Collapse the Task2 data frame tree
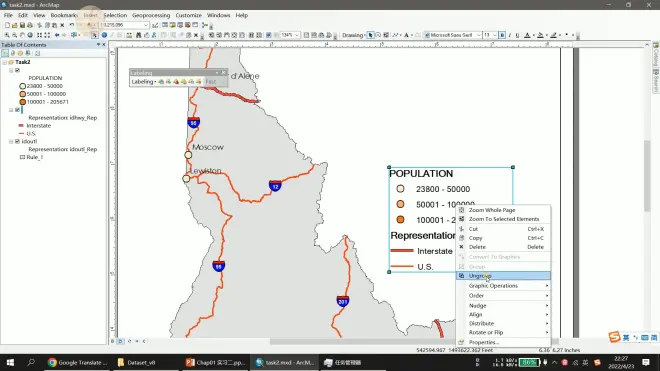 click(5, 62)
